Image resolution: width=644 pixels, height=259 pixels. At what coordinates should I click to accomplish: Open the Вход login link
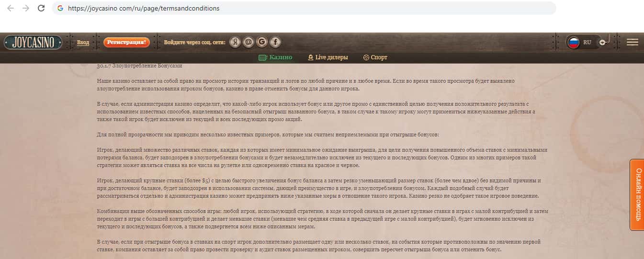pos(83,43)
